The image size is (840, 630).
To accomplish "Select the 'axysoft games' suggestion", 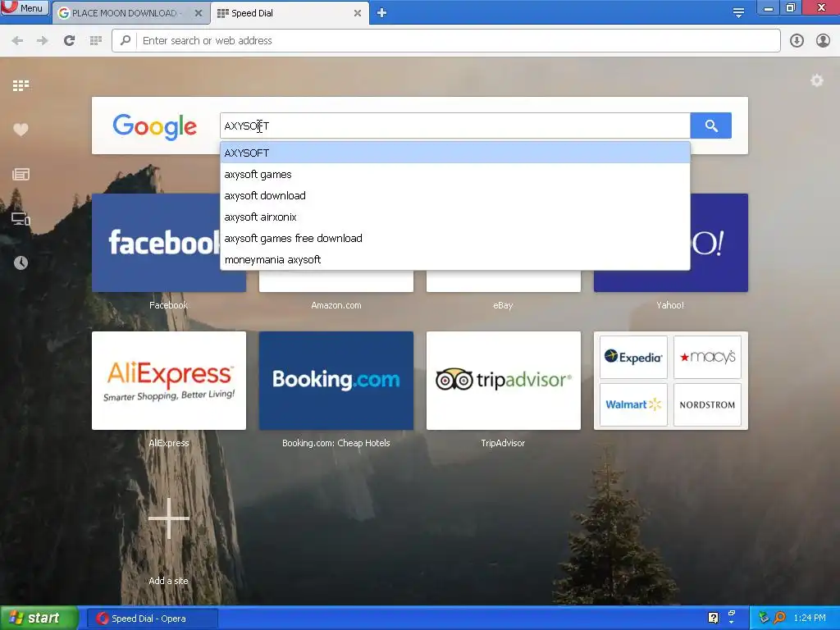I will (454, 175).
